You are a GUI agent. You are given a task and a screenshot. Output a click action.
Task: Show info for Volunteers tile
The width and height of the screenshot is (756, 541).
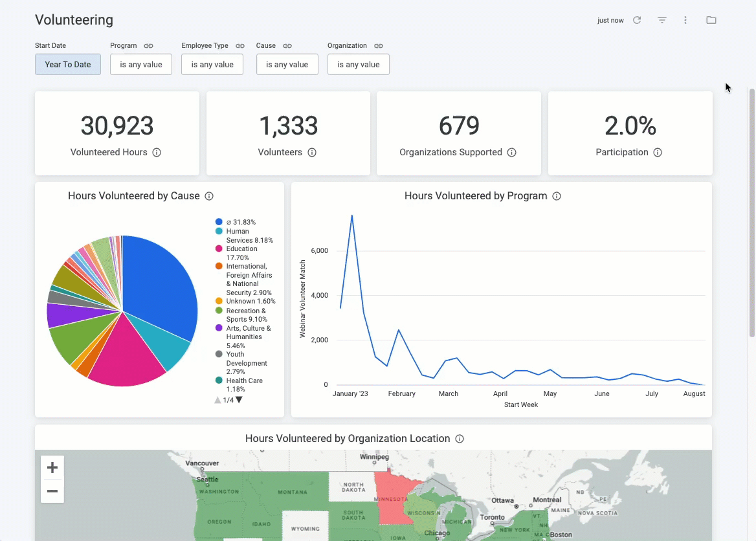click(x=312, y=152)
